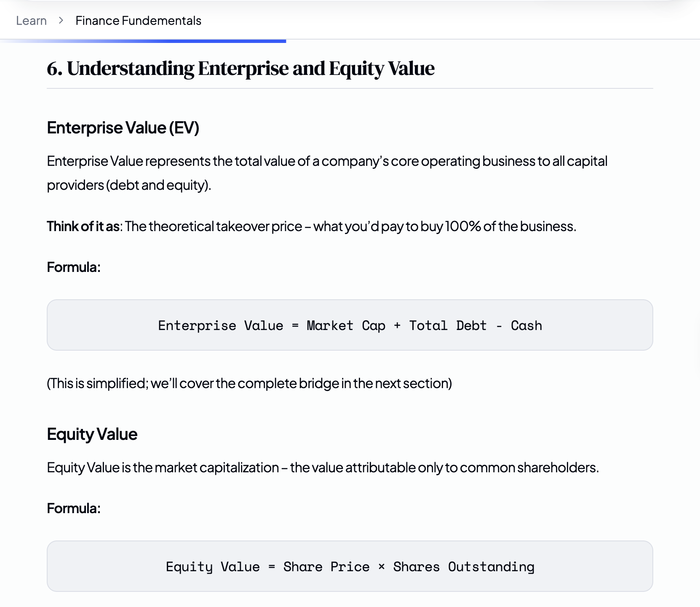Viewport: 700px width, 607px height.
Task: Select the bold Think of it as text
Action: click(x=83, y=226)
